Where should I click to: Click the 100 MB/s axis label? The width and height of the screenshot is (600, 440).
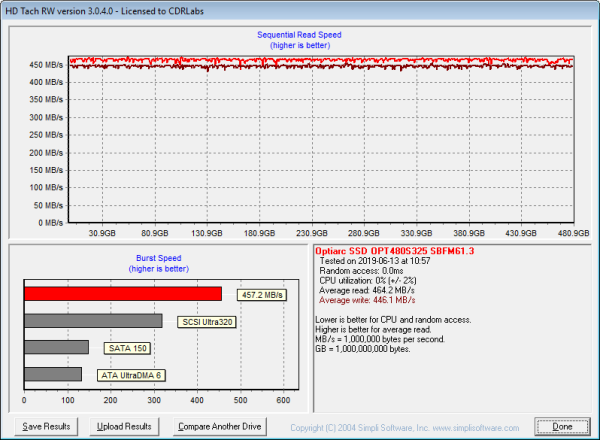pyautogui.click(x=46, y=187)
